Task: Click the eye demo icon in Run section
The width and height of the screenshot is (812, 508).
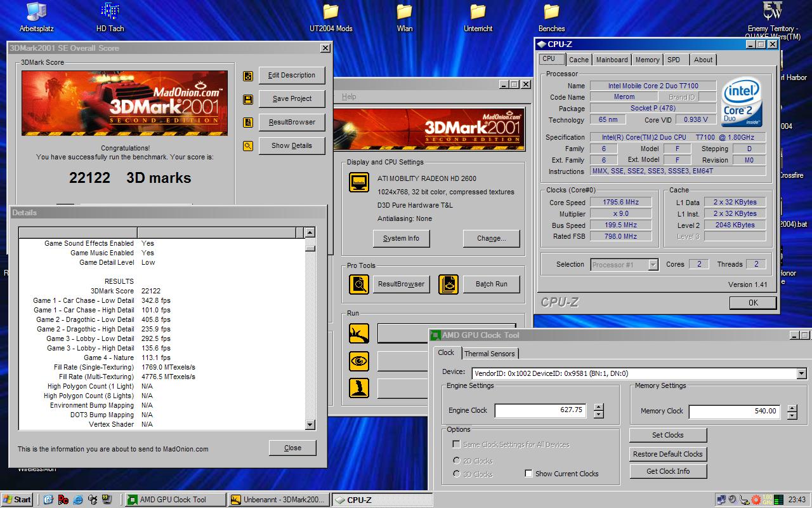Action: pos(359,361)
